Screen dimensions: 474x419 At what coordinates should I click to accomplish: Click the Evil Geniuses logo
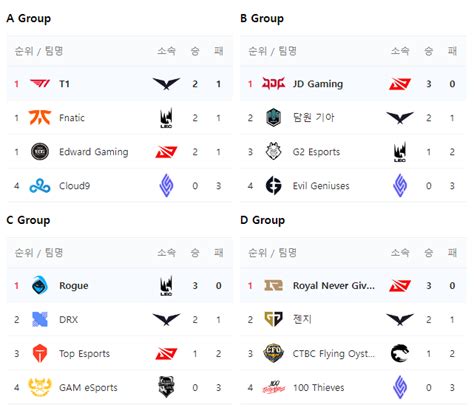tap(273, 186)
